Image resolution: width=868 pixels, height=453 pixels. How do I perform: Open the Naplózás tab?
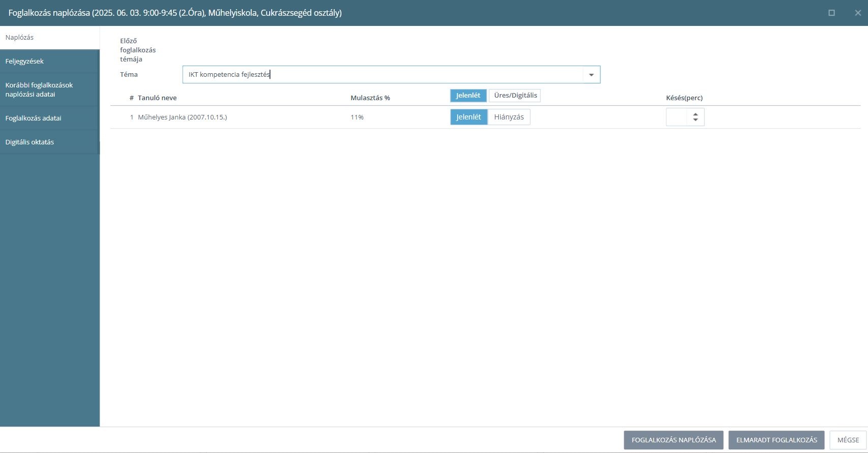click(x=49, y=38)
